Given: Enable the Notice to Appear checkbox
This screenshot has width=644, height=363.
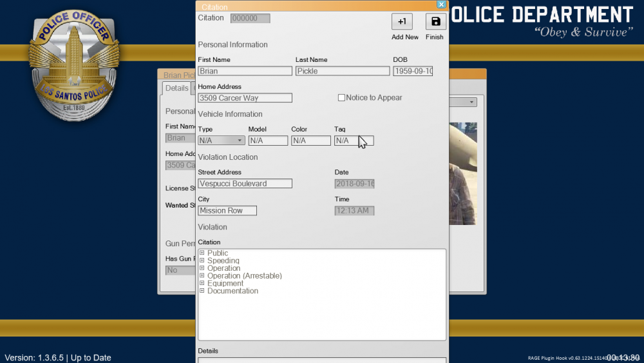Looking at the screenshot, I should click(x=341, y=98).
